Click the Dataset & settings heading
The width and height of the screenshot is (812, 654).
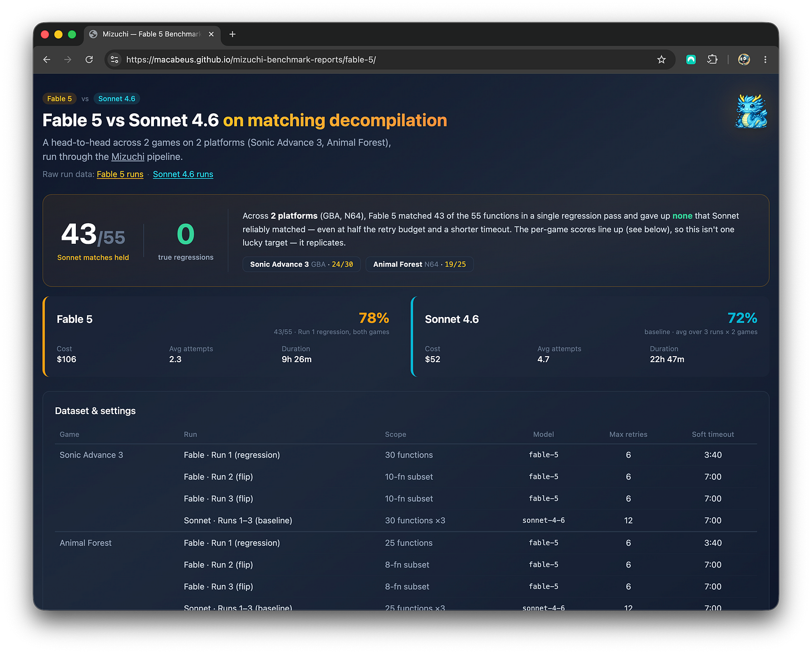point(95,411)
